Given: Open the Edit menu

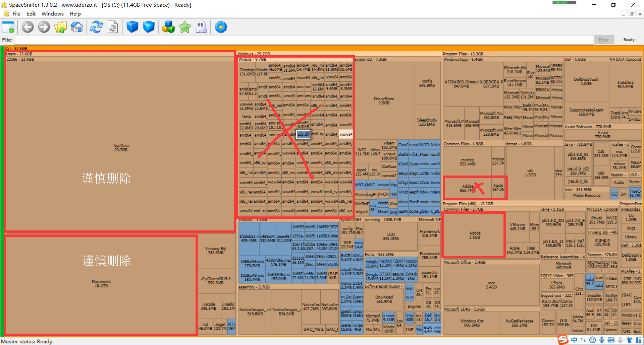Looking at the screenshot, I should point(31,14).
